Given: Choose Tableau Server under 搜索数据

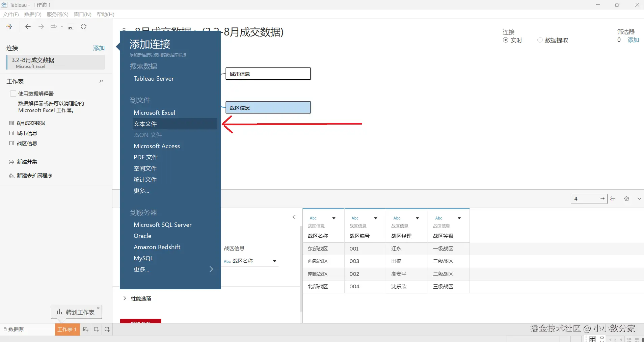Looking at the screenshot, I should tap(154, 79).
